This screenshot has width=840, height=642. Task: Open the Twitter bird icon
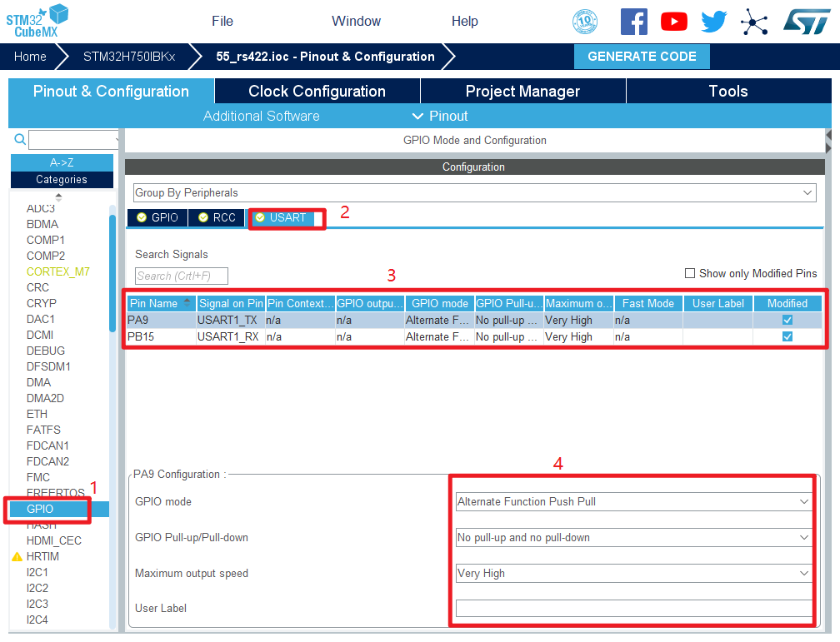click(x=713, y=22)
